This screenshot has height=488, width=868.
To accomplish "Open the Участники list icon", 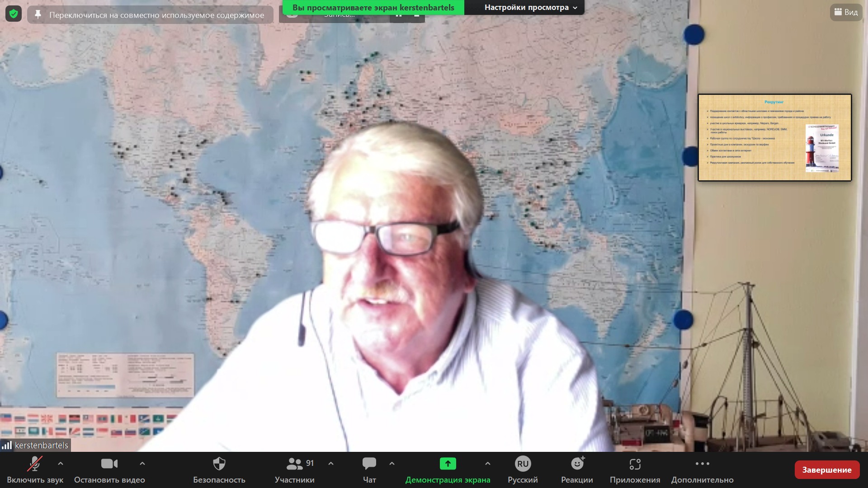I will 295,464.
